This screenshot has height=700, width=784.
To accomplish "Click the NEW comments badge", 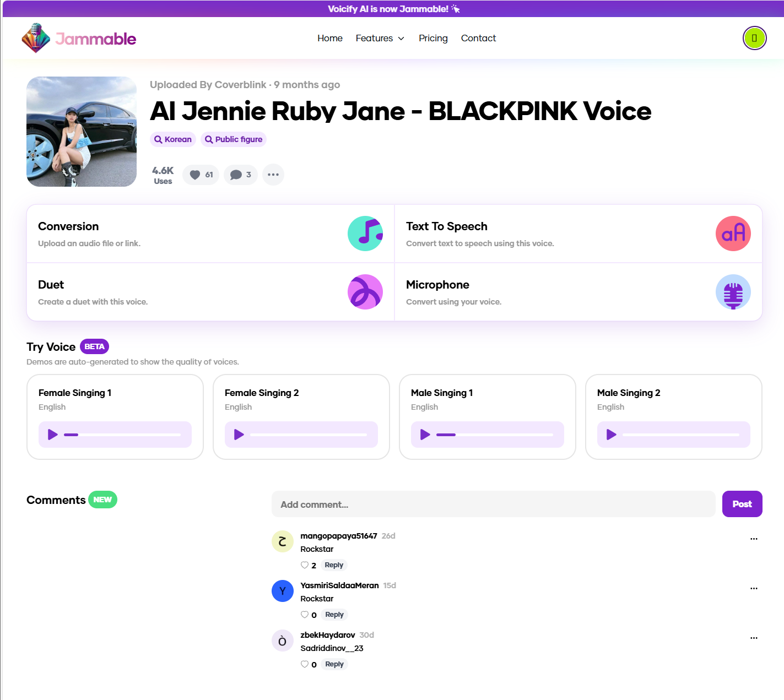I will point(102,500).
